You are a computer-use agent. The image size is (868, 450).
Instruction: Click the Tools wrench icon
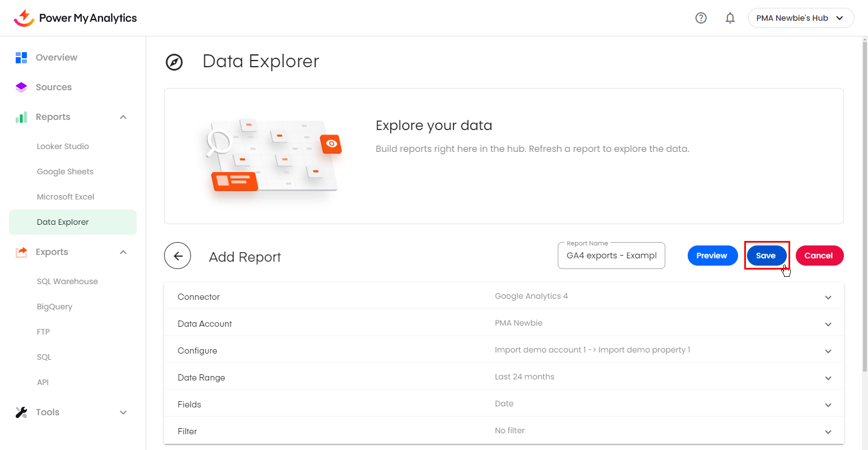pyautogui.click(x=21, y=412)
